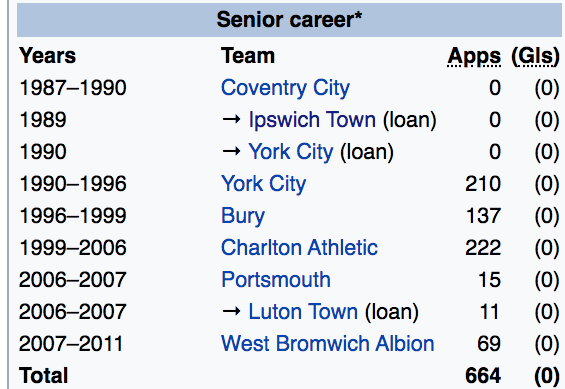Image resolution: width=565 pixels, height=389 pixels.
Task: Open the Charlton Athletic link
Action: coord(299,248)
